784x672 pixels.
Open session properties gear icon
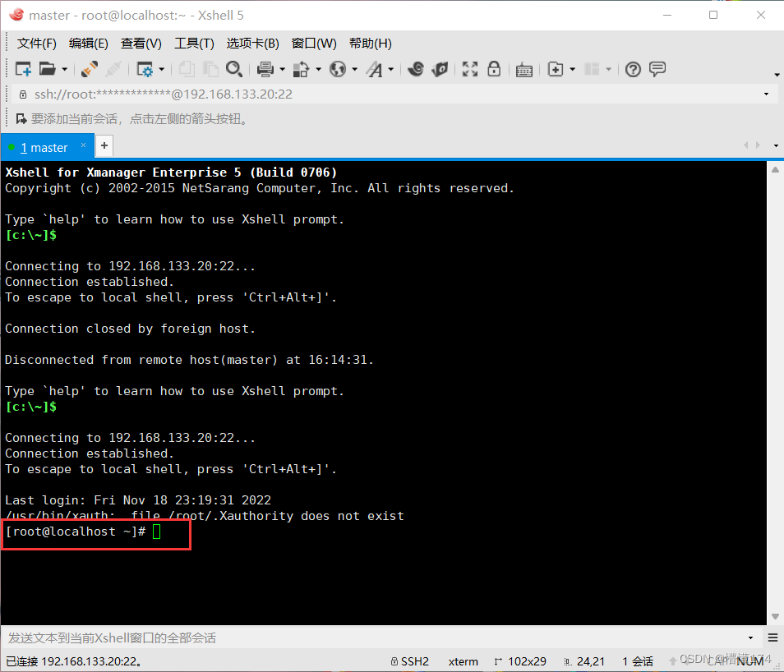click(x=145, y=69)
